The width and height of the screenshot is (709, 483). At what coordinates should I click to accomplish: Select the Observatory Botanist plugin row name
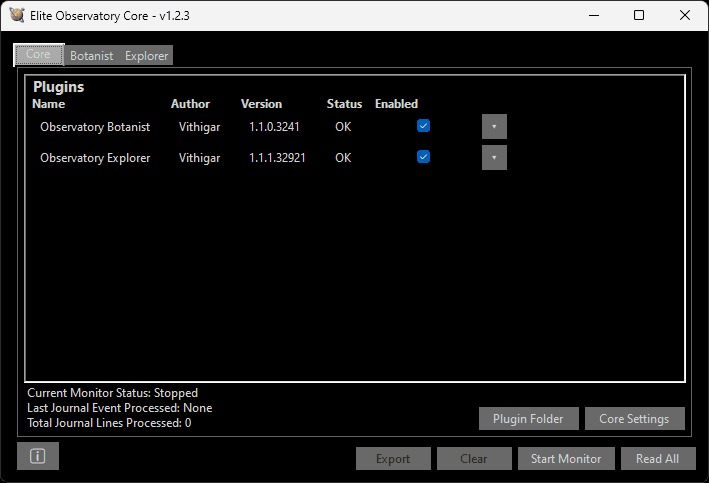[x=95, y=127]
